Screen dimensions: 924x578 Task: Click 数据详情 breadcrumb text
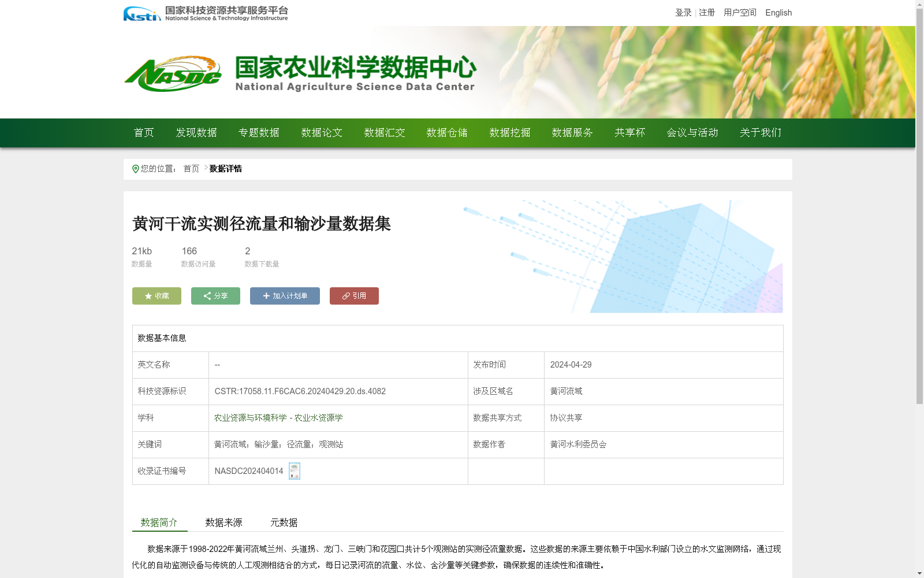[x=226, y=169]
